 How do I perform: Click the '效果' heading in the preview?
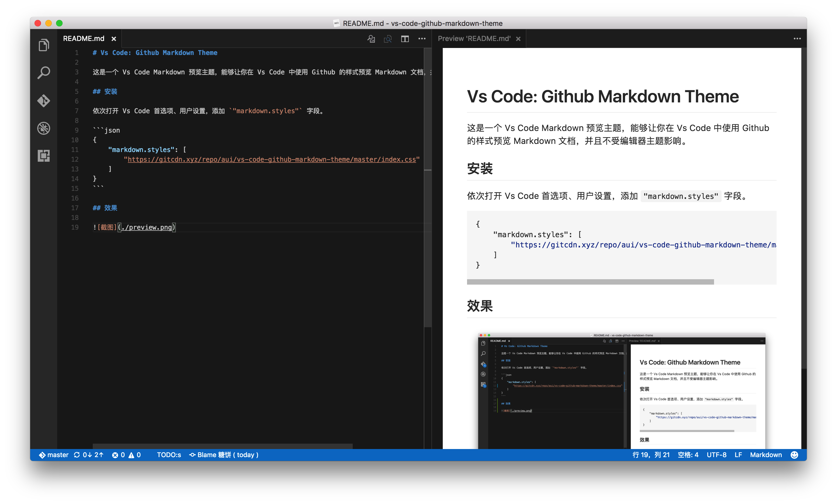coord(480,306)
